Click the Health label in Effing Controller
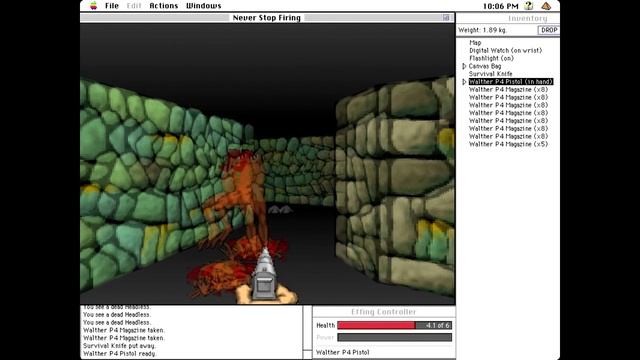Image resolution: width=640 pixels, height=360 pixels. coord(325,325)
